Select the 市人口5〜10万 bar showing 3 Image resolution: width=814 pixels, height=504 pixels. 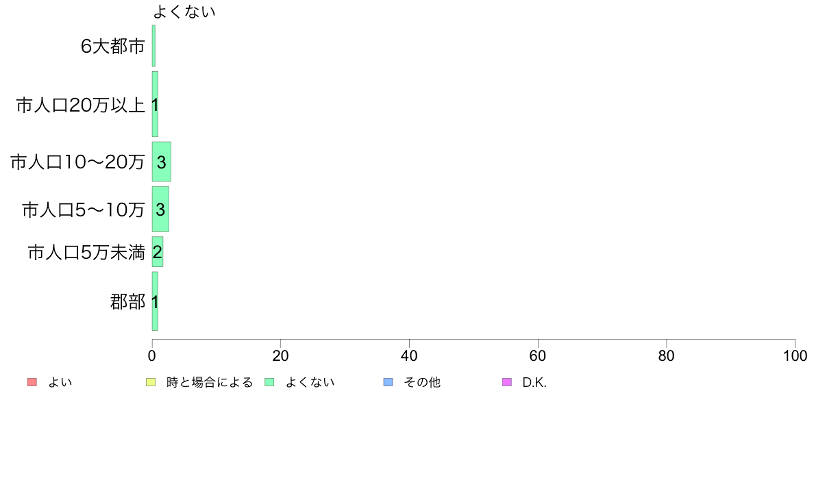[x=160, y=209]
